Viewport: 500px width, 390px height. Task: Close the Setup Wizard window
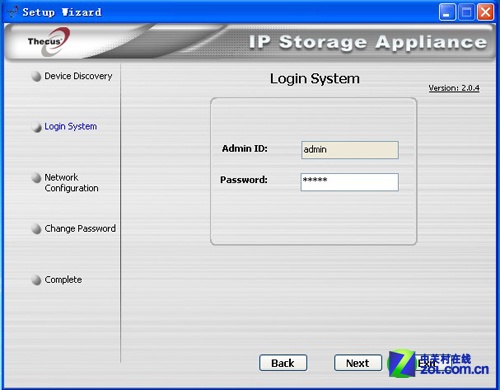(486, 12)
